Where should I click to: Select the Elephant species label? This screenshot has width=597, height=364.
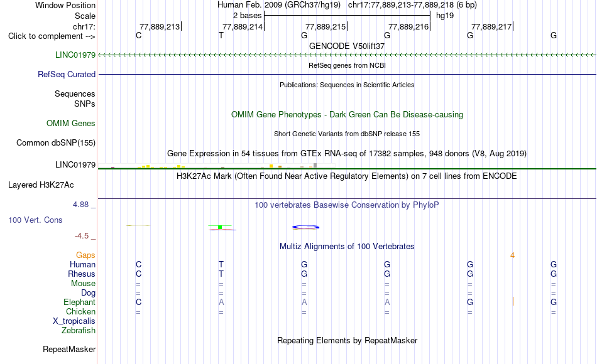coord(79,302)
